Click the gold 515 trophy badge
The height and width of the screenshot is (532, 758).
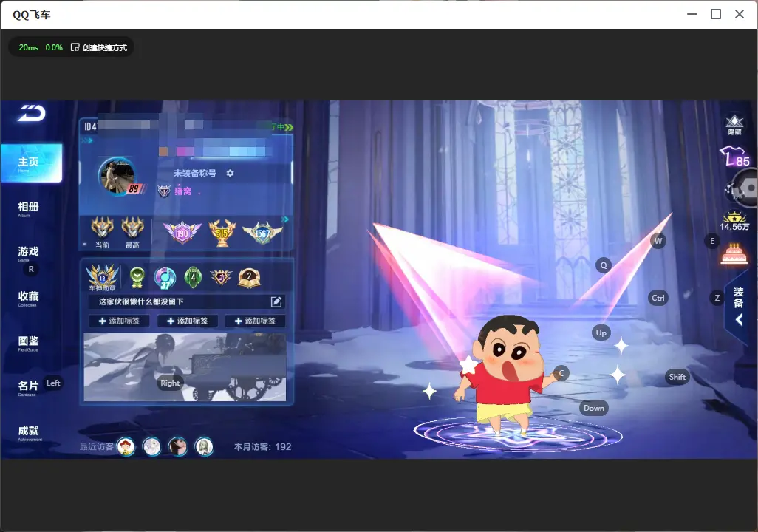click(x=222, y=233)
